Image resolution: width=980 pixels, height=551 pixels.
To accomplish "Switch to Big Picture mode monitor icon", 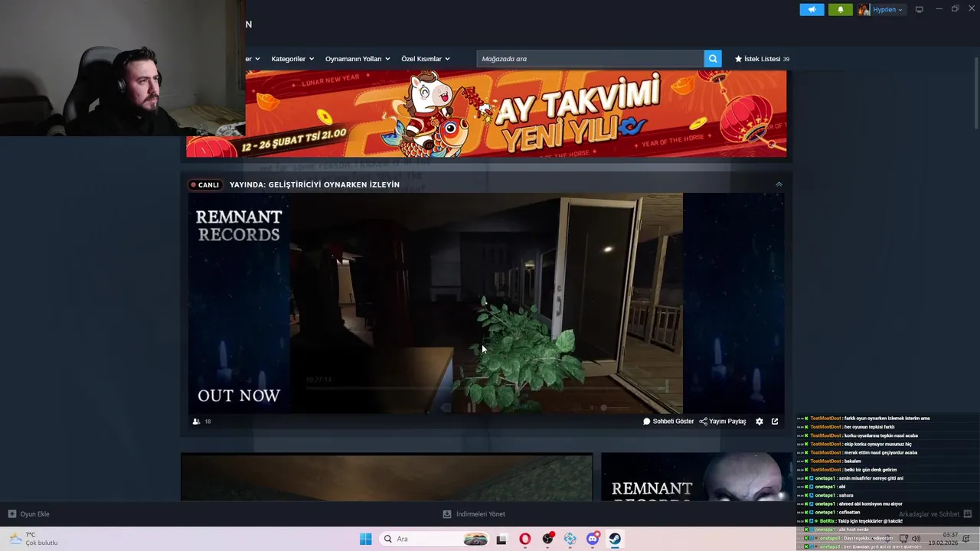I will click(920, 9).
